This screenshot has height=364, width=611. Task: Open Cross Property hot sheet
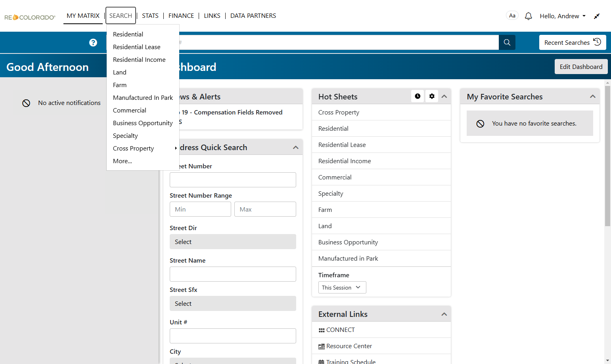381,112
